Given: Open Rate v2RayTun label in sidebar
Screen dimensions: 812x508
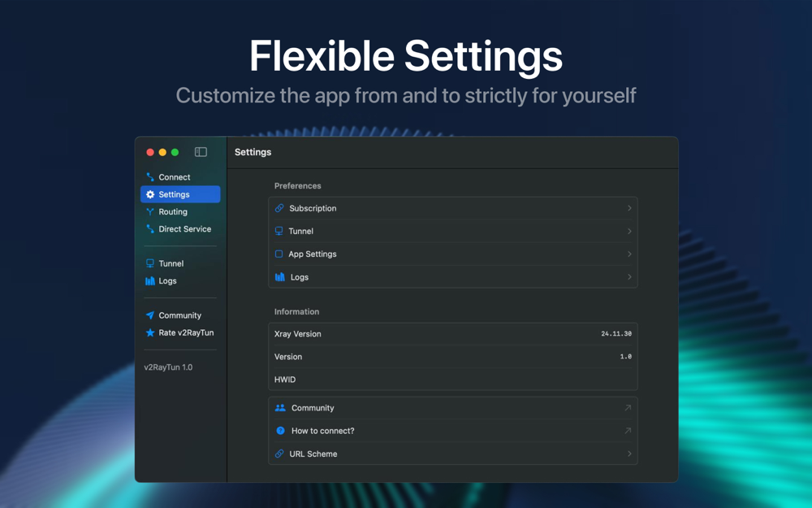Looking at the screenshot, I should click(186, 332).
